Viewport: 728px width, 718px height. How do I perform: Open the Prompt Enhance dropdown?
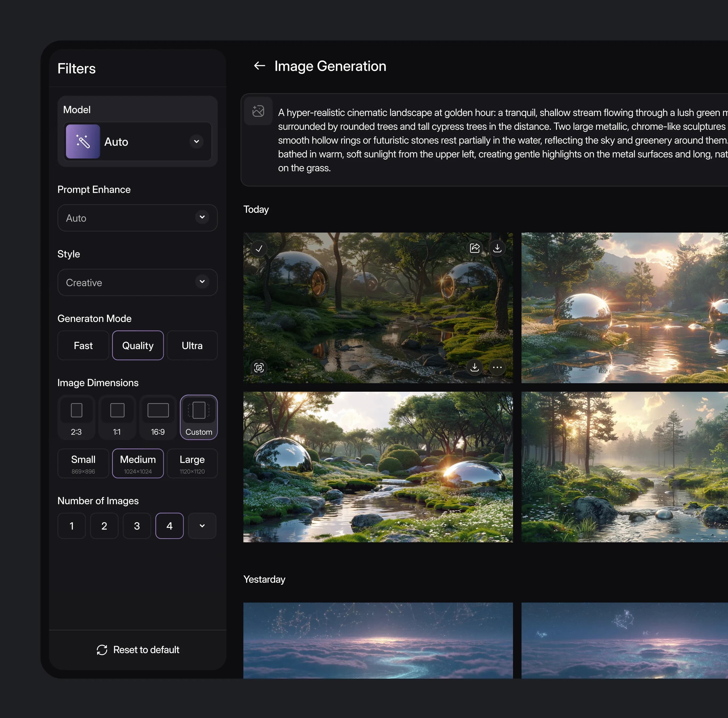click(x=138, y=218)
